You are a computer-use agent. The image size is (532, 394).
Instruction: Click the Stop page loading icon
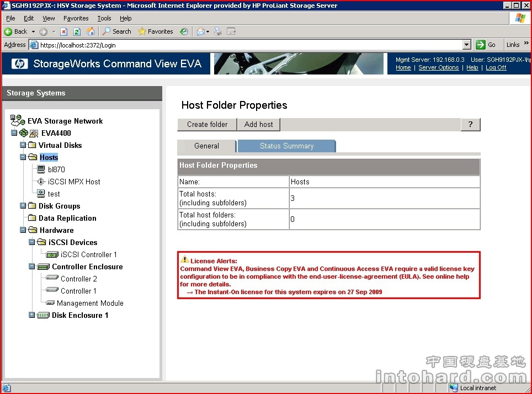(63, 31)
